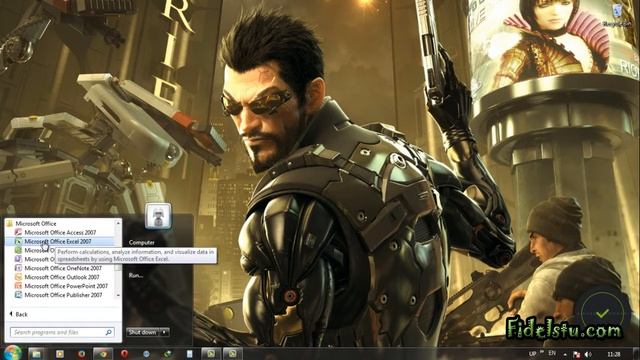This screenshot has width=640, height=360.
Task: Open Opera browser from the taskbar
Action: [x=124, y=354]
